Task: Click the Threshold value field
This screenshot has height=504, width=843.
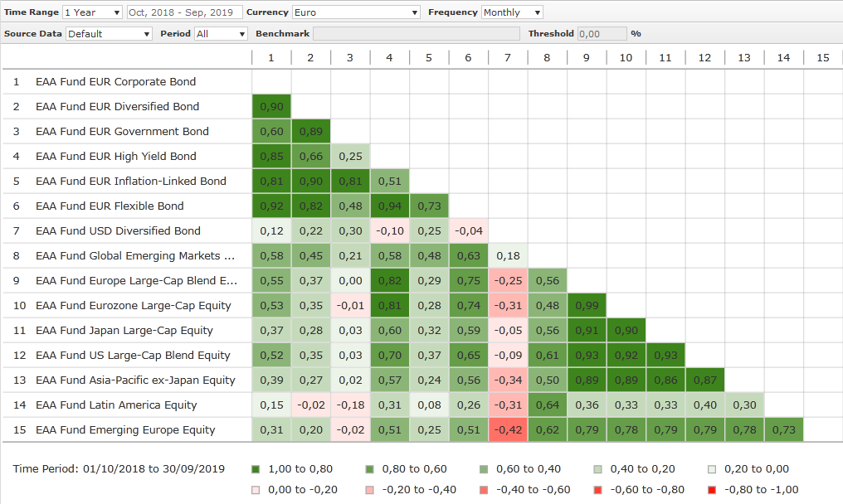Action: tap(602, 34)
